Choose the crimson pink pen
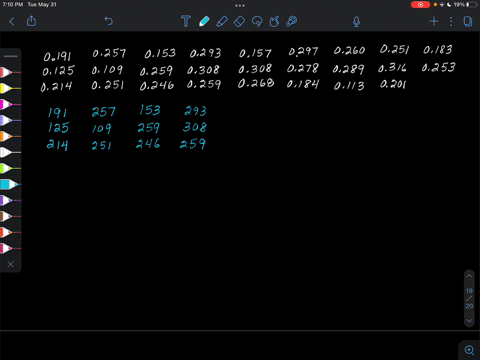The height and width of the screenshot is (360, 480). pos(10,248)
